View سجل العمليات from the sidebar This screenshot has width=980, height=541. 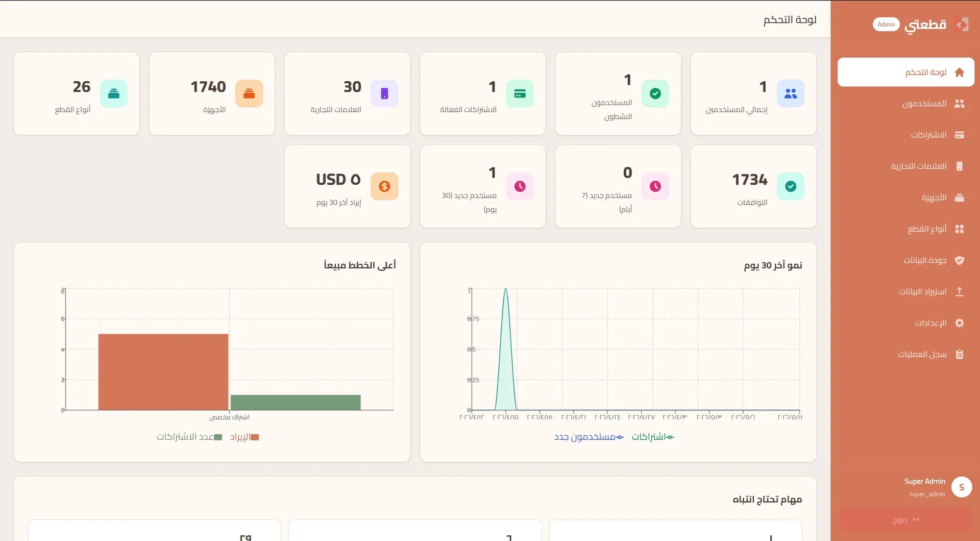[906, 354]
